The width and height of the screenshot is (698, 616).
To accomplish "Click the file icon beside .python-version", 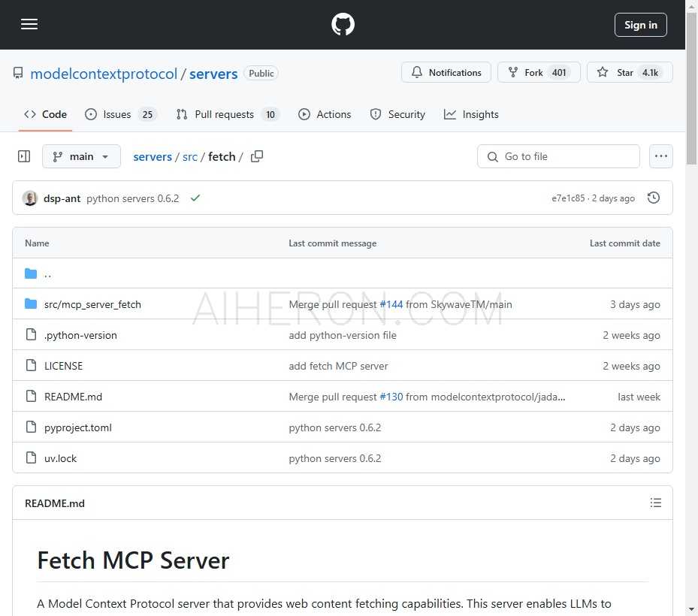I will coord(31,334).
